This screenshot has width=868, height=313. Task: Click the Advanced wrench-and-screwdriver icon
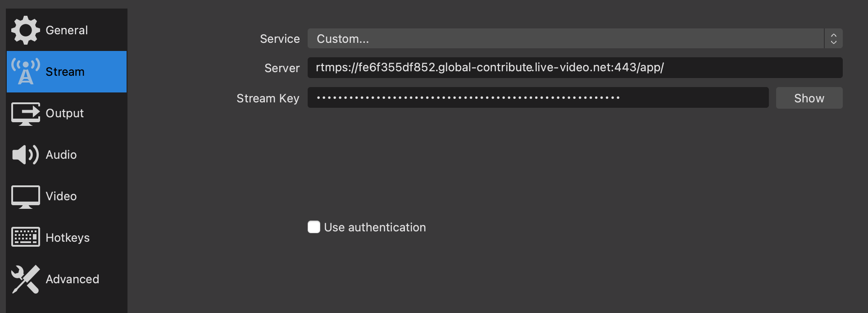tap(26, 279)
